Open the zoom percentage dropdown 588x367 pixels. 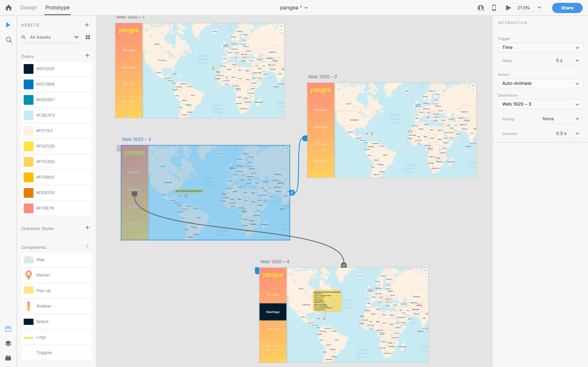[539, 8]
